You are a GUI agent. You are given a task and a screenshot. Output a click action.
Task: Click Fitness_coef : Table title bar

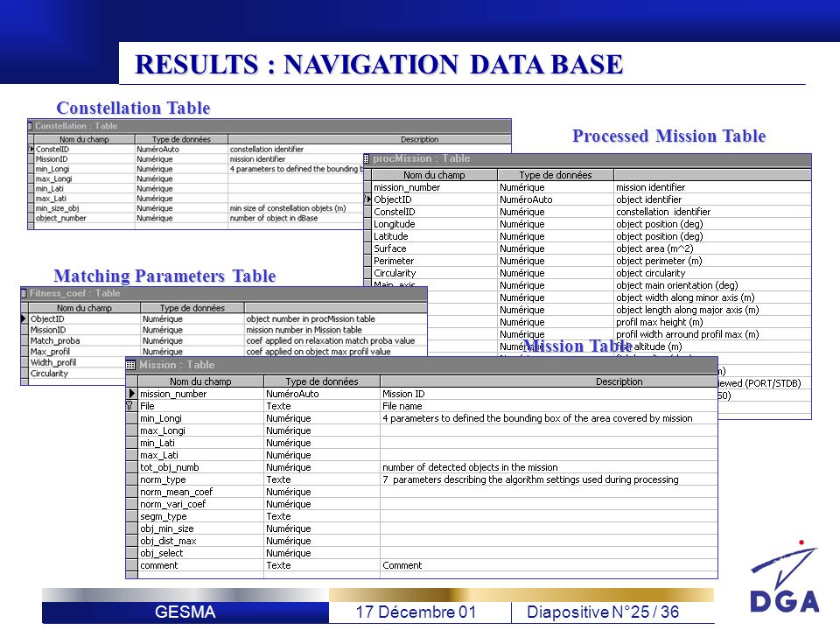coord(224,293)
